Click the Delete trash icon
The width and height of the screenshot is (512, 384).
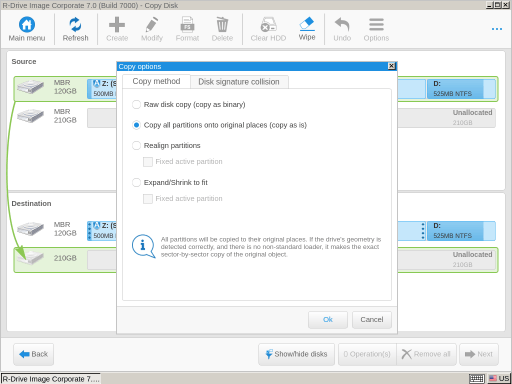[222, 25]
